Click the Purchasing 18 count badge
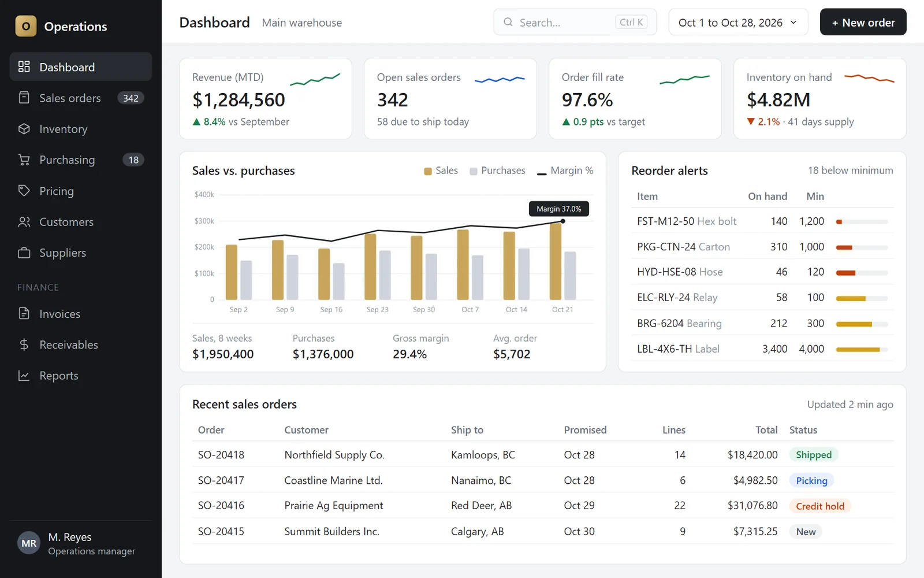Image resolution: width=924 pixels, height=578 pixels. click(133, 160)
